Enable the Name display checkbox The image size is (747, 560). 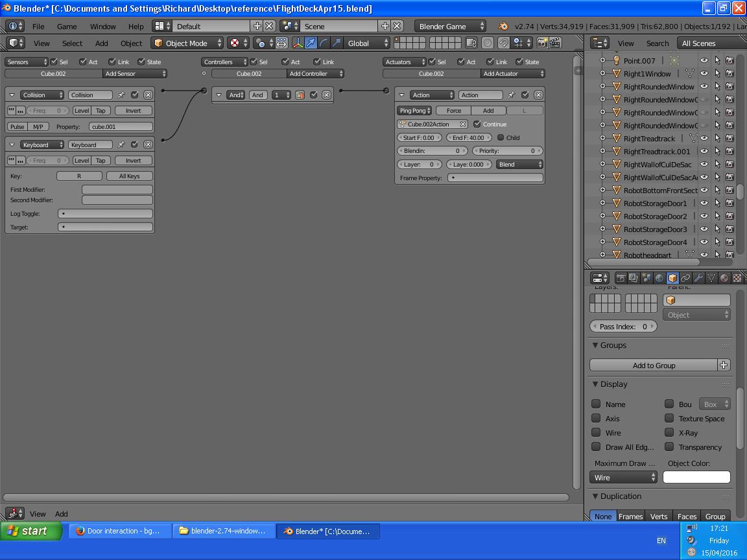point(595,404)
